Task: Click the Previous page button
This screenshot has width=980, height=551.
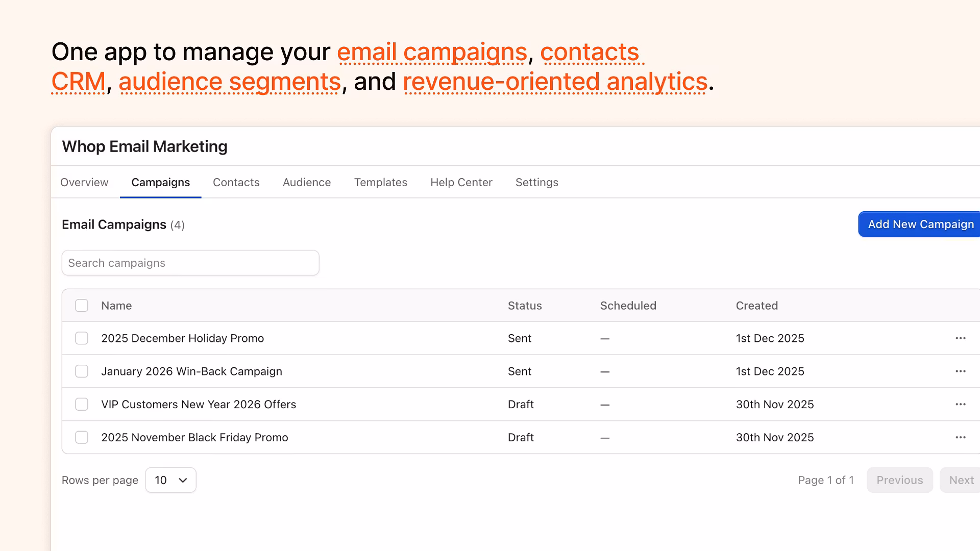Action: (x=899, y=480)
